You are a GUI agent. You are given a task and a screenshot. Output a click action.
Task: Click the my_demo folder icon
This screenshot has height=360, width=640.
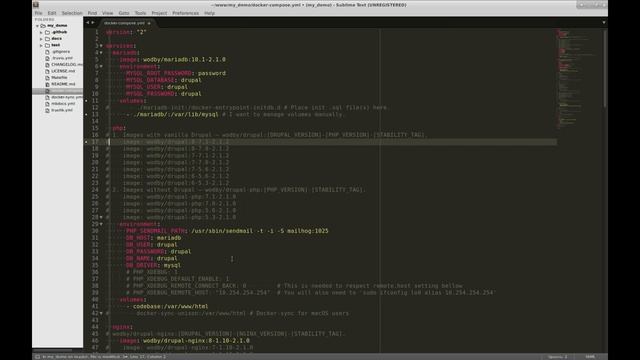coord(43,25)
